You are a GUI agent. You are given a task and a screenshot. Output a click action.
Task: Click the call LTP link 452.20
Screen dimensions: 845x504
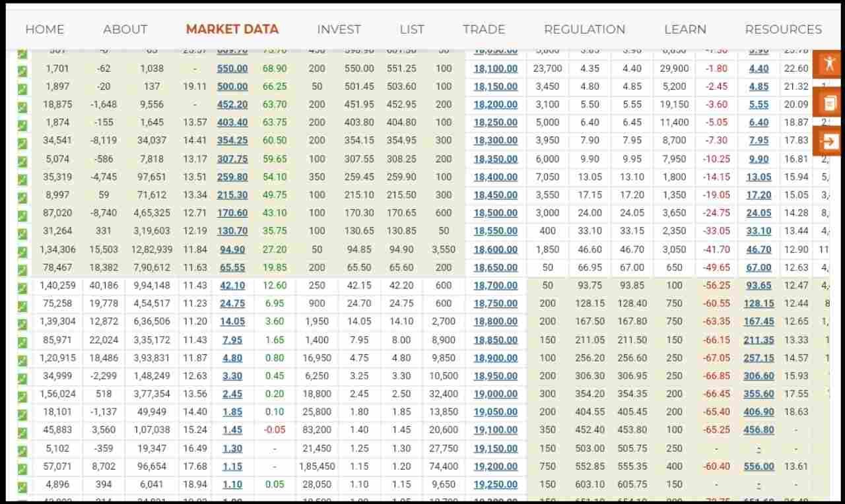(232, 105)
